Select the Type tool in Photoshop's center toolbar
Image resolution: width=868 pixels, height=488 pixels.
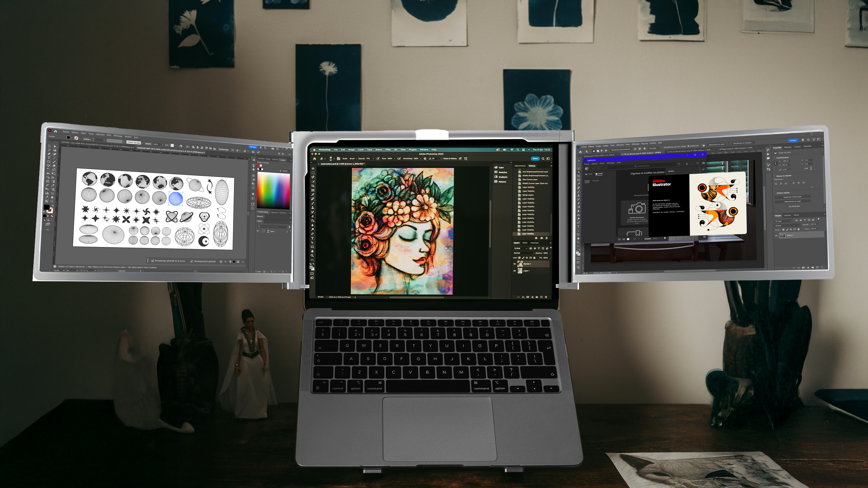pyautogui.click(x=312, y=238)
